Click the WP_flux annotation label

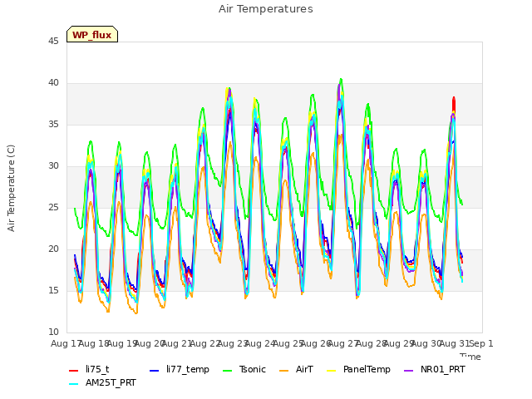tap(92, 35)
